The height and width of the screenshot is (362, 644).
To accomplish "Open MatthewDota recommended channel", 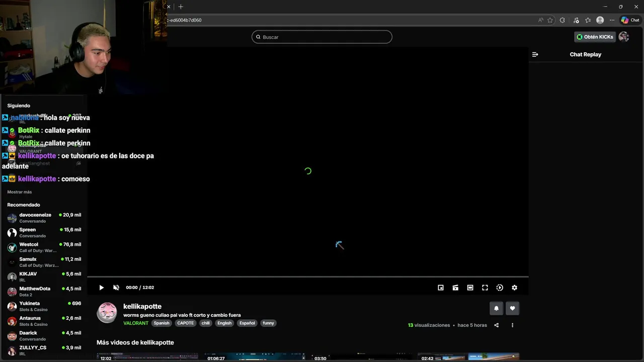I will 44,292.
